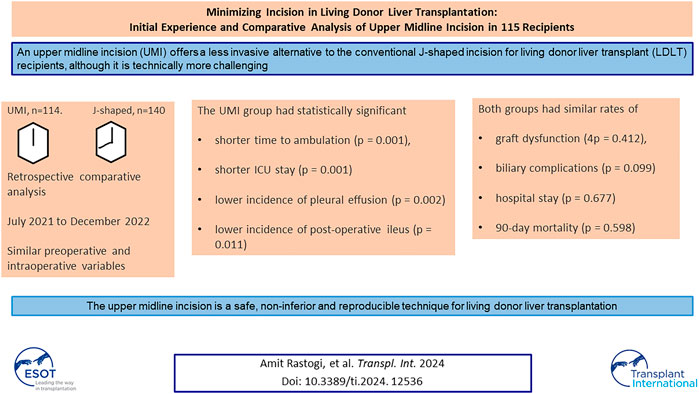
Task: Click the lower incidence of pleural effusion line
Action: [330, 200]
